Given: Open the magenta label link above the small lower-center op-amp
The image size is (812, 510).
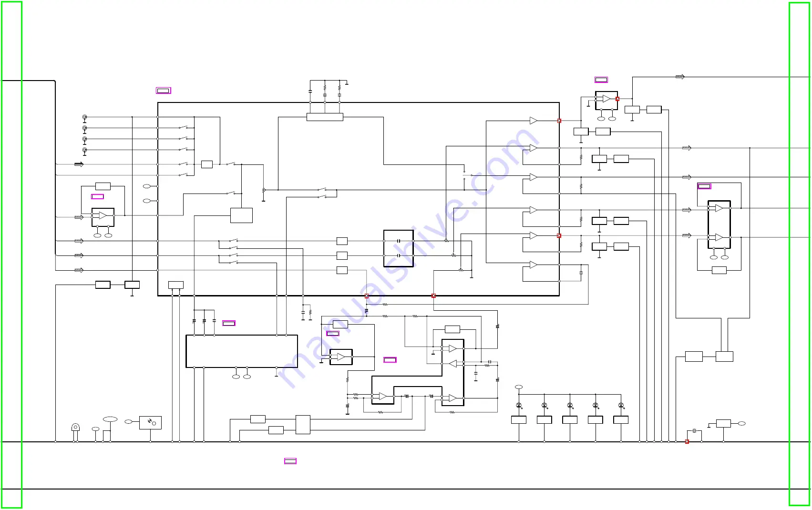Looking at the screenshot, I should coord(333,333).
